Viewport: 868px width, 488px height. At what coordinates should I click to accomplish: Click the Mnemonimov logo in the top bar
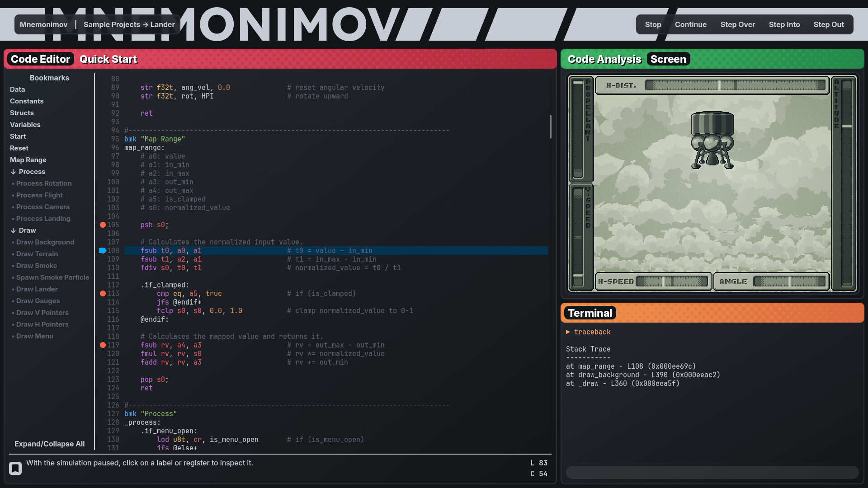[x=43, y=24]
